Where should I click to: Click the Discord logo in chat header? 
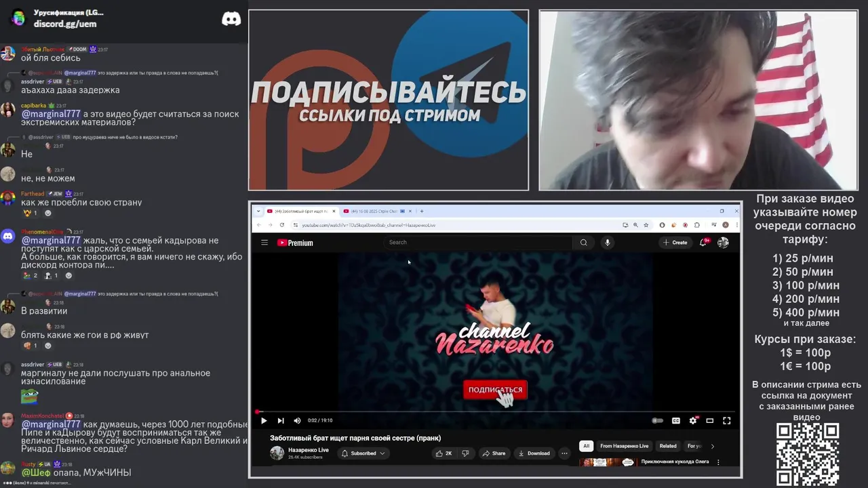231,19
